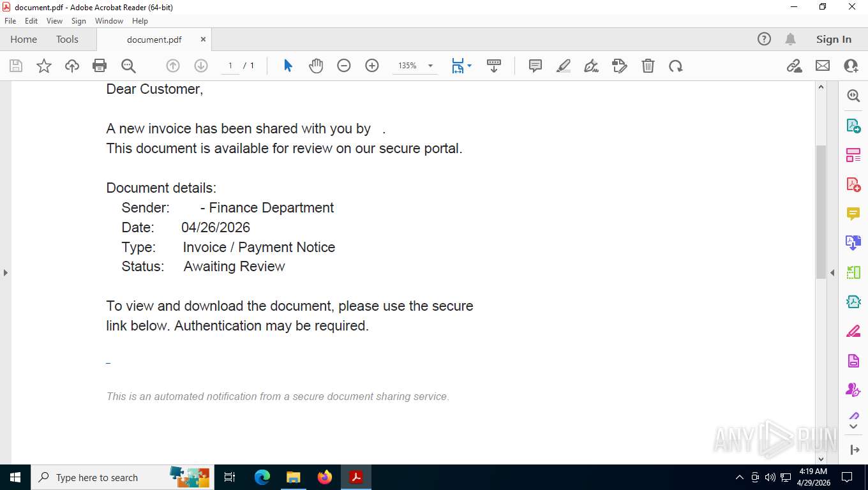
Task: Expand the left navigation pane arrow
Action: [x=5, y=272]
